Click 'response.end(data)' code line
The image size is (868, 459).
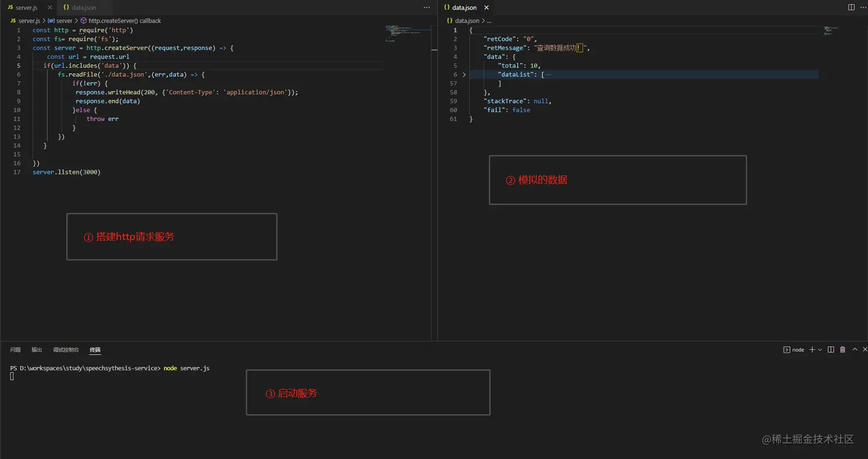(108, 101)
